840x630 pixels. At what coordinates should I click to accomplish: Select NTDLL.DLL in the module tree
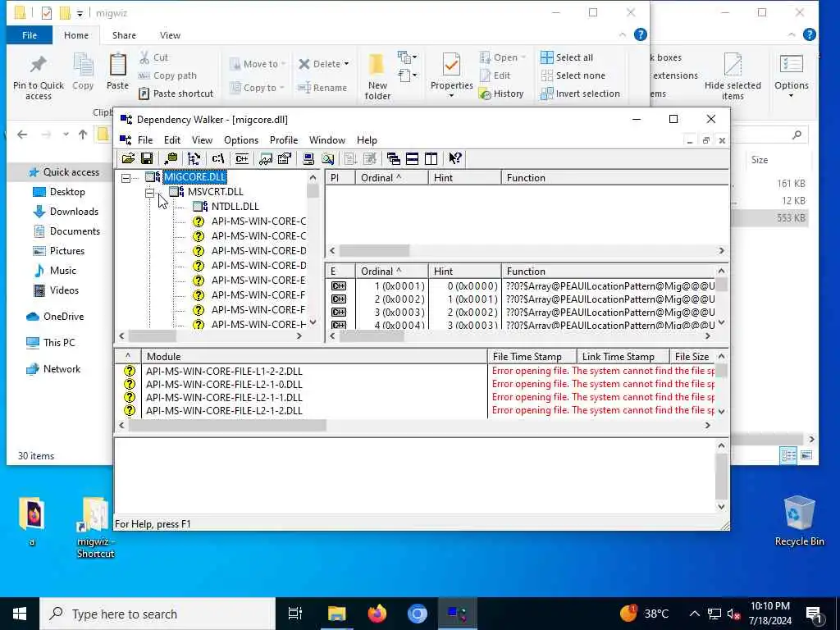click(x=235, y=206)
